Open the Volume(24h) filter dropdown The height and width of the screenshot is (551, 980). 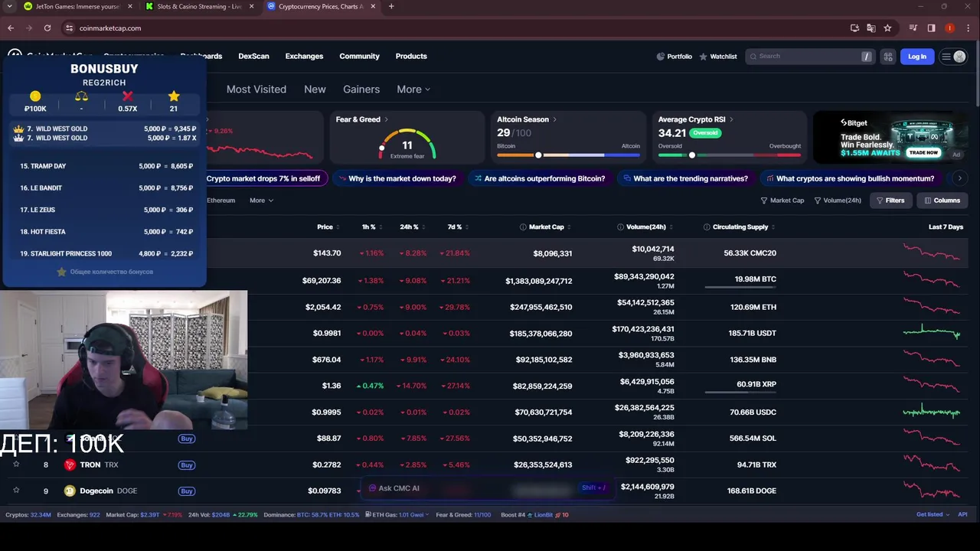tap(838, 201)
